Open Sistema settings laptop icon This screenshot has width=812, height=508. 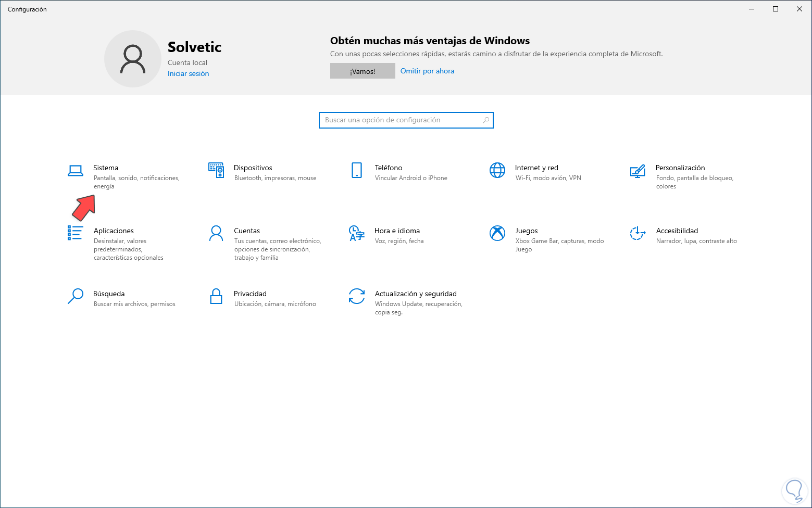[x=76, y=170]
